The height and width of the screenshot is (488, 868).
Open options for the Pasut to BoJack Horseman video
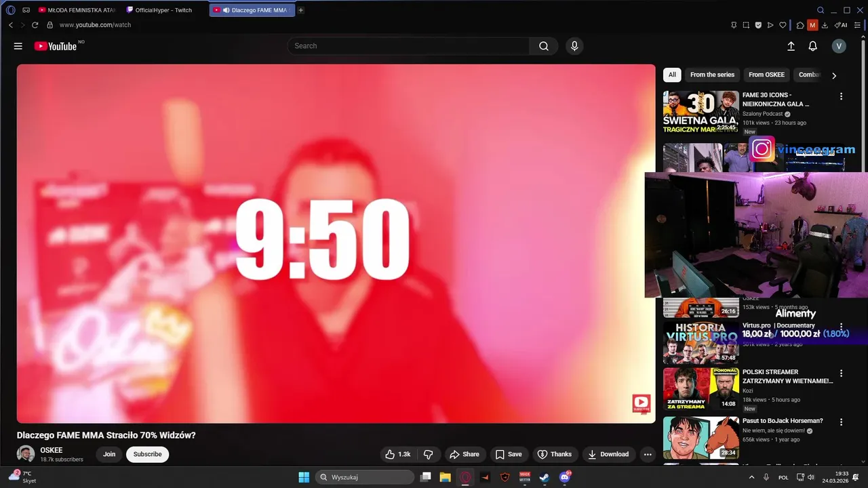click(841, 422)
